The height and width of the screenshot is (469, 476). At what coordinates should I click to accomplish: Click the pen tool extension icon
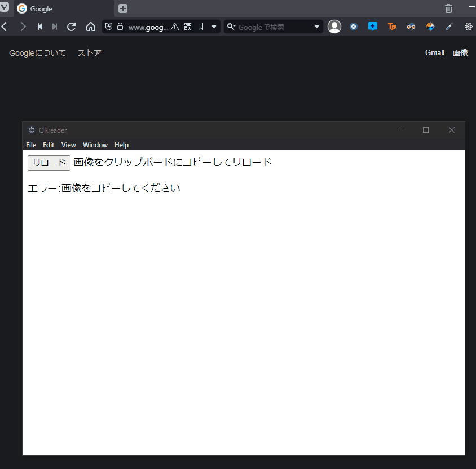click(x=449, y=27)
